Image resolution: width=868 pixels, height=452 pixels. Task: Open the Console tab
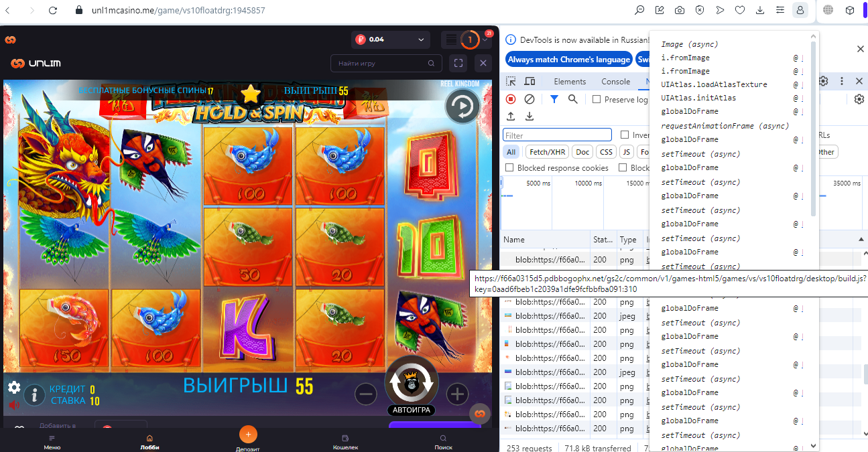click(x=615, y=82)
